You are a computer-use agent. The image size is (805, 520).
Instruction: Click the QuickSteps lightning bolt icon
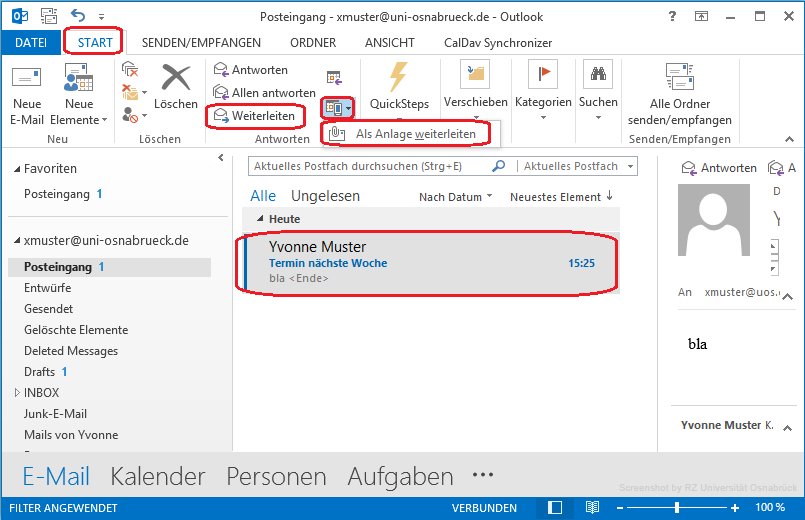[398, 76]
